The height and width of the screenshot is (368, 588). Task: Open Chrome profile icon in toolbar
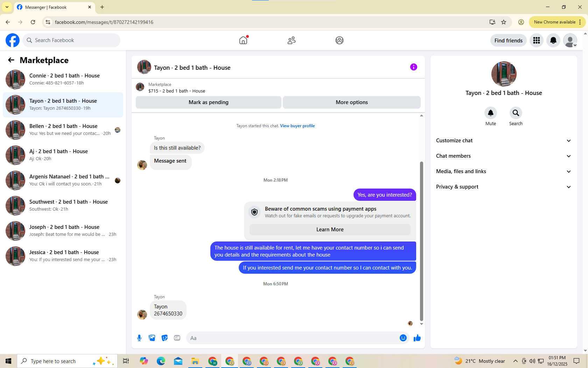click(x=521, y=22)
